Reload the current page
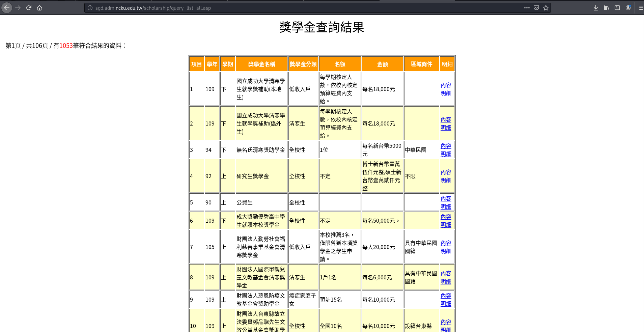The height and width of the screenshot is (332, 644). (29, 8)
